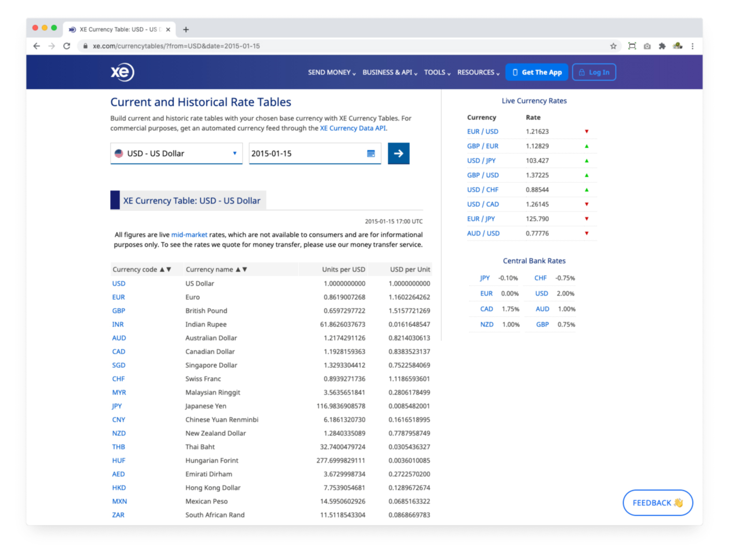This screenshot has width=729, height=560.
Task: Open the calendar date picker icon
Action: point(371,153)
